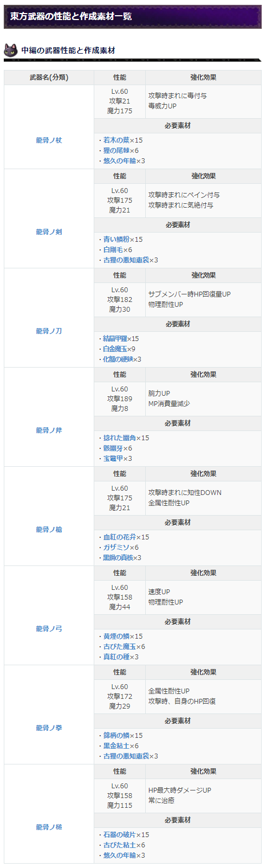Screen dimensions: 266x868
Task: Open the 結晶甲羅 material link
Action: [113, 339]
